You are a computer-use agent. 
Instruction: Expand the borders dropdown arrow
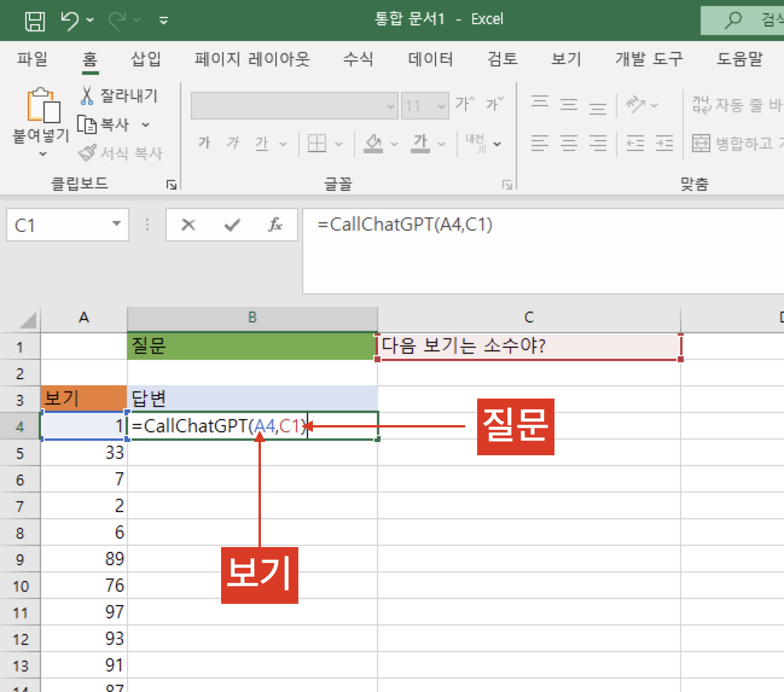click(339, 144)
